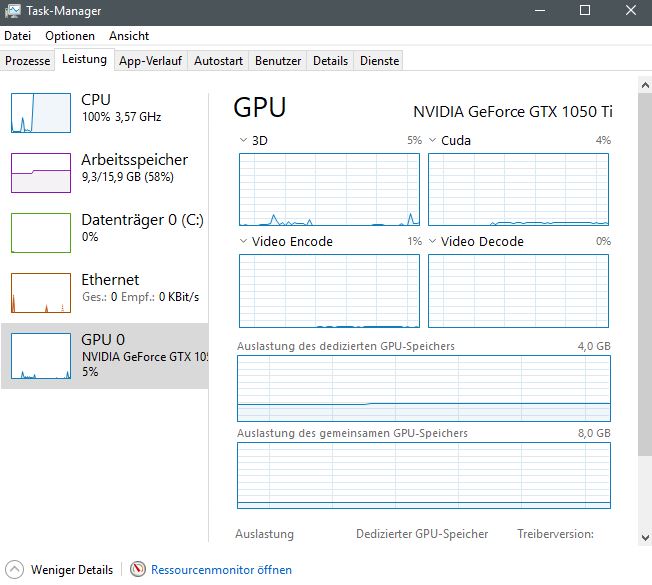Open the Cuda engine graph dropdown
Viewport: 652px width, 585px height.
pyautogui.click(x=433, y=141)
